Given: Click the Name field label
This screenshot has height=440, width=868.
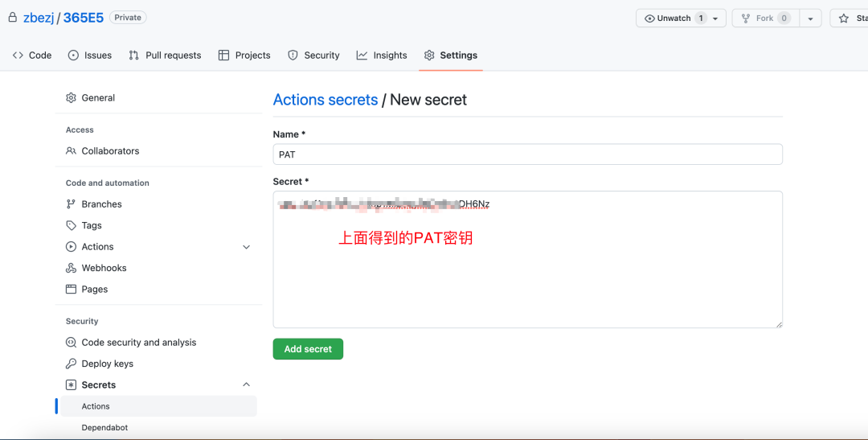Looking at the screenshot, I should point(289,134).
